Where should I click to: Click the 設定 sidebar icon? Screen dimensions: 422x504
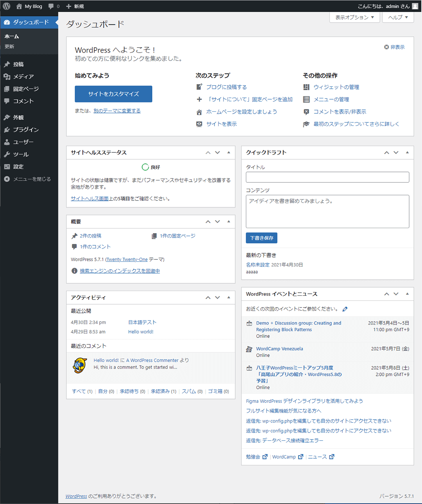pos(7,166)
